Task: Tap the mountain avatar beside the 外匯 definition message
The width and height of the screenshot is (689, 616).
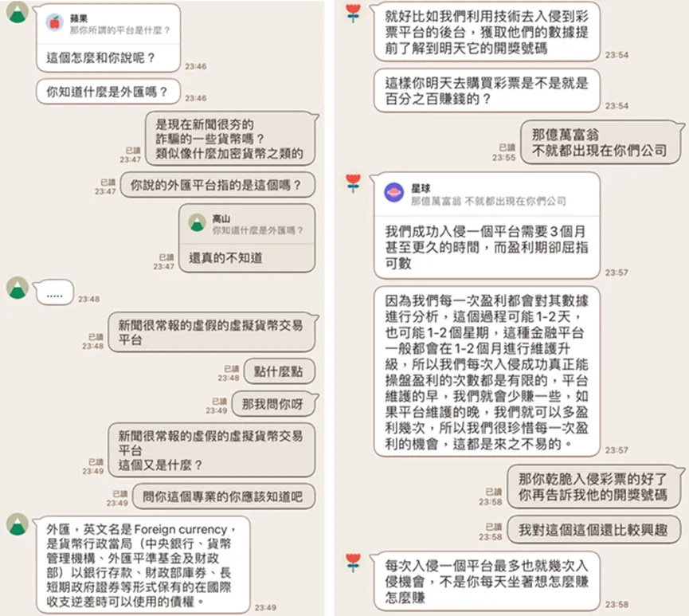Action: pos(18,524)
